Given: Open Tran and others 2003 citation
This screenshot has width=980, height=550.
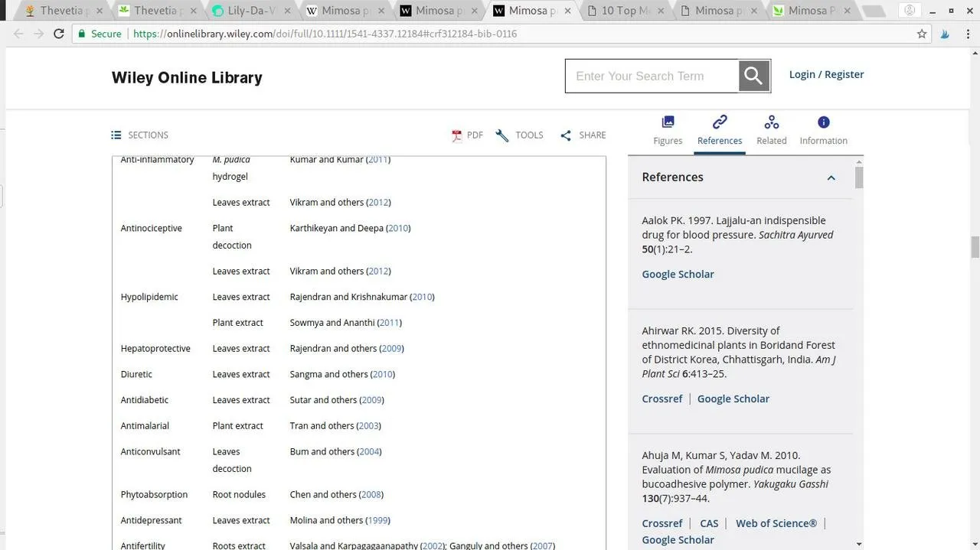Looking at the screenshot, I should coord(368,425).
